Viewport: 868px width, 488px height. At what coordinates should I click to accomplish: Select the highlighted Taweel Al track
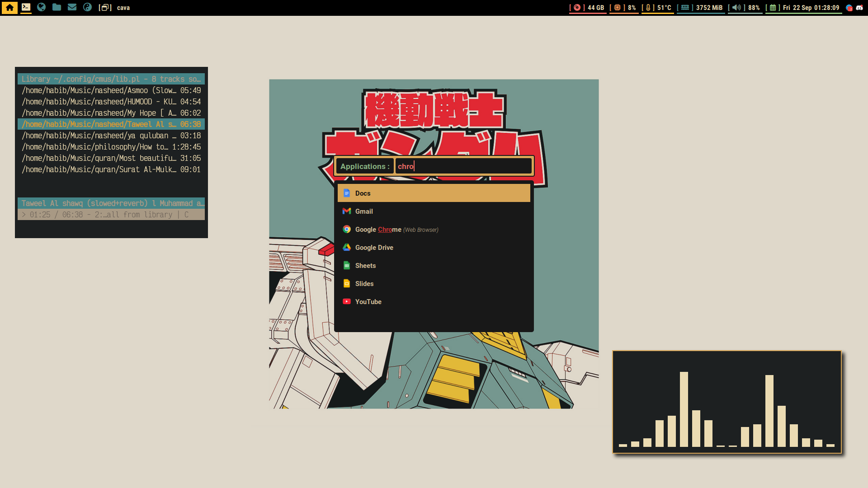tap(111, 124)
